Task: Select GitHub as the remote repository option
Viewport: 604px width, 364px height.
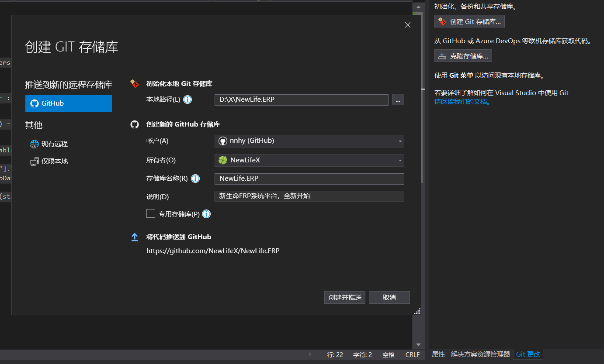Action: click(69, 103)
